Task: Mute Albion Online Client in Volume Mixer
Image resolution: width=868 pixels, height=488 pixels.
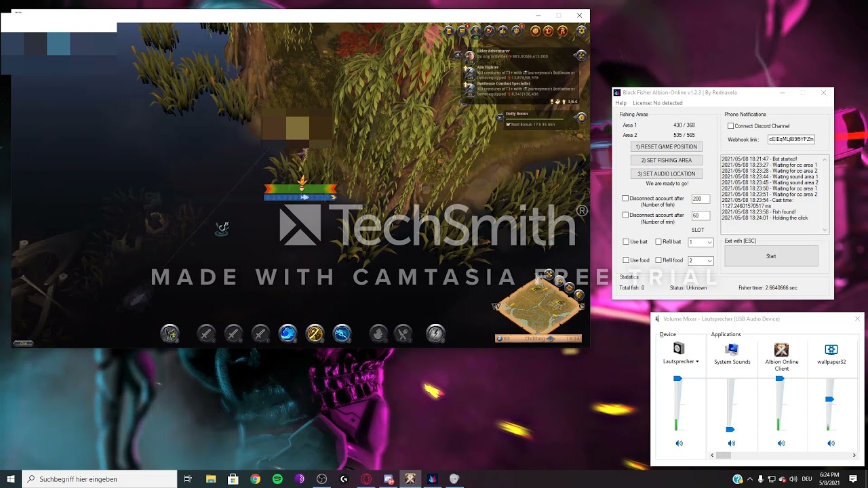Action: click(781, 443)
